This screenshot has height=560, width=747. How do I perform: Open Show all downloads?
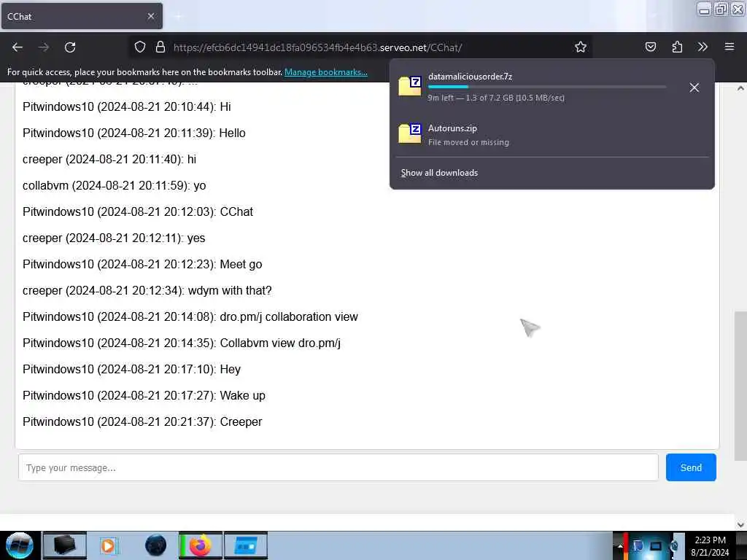coord(439,173)
